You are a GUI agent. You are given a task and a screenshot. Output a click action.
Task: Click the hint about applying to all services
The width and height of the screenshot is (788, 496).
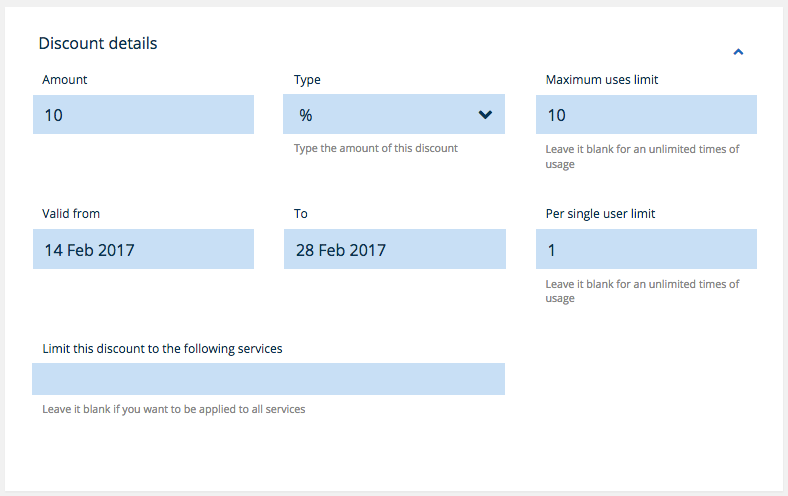pyautogui.click(x=173, y=409)
